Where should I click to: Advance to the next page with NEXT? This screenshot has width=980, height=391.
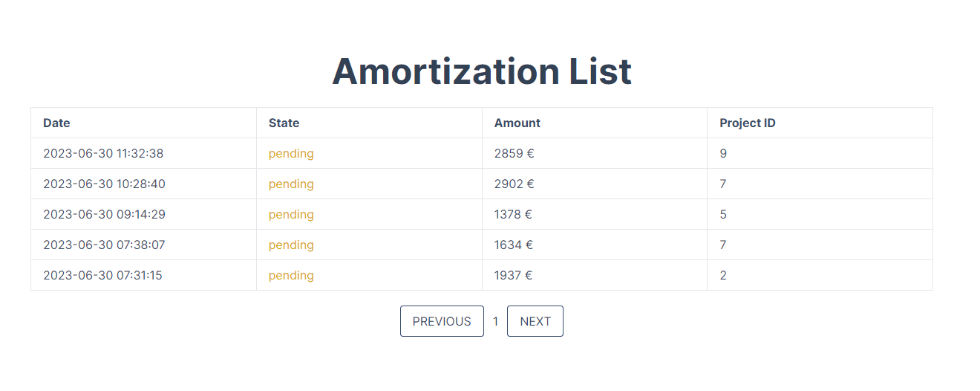pos(535,321)
